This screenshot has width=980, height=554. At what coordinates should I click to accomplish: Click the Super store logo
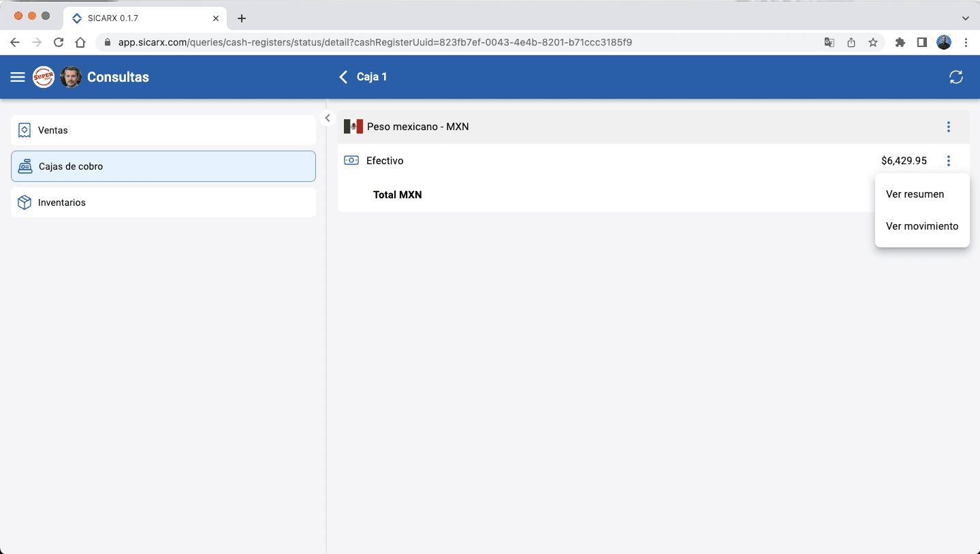click(x=44, y=77)
